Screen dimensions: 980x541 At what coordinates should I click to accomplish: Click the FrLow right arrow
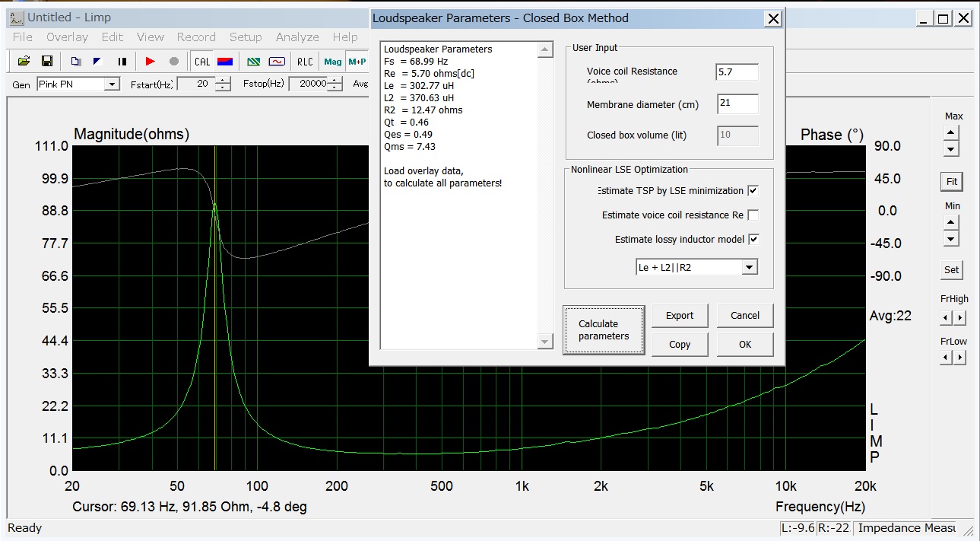click(960, 357)
